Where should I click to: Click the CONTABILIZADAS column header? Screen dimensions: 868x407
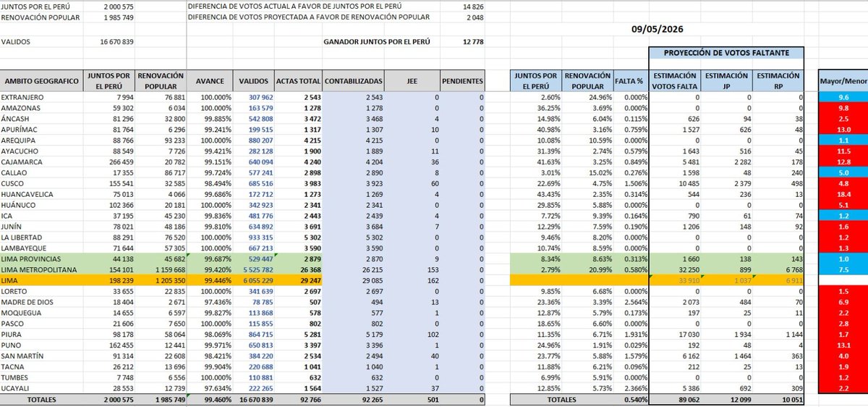point(354,81)
